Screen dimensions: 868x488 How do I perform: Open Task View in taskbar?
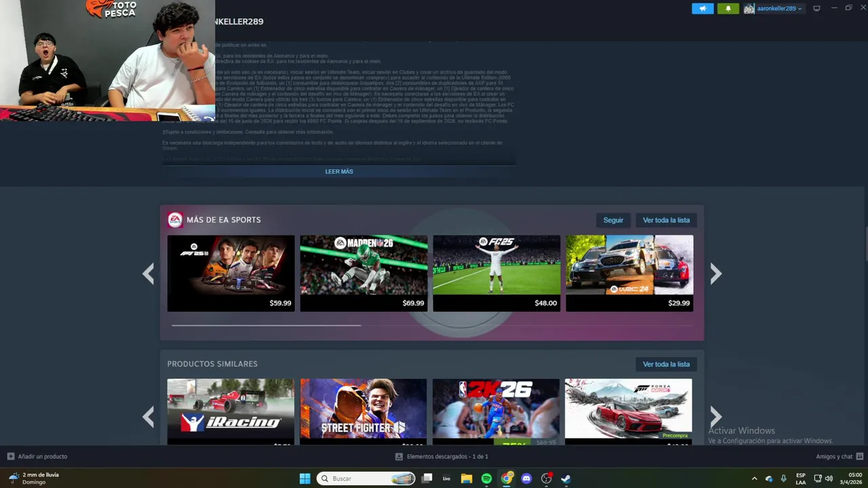click(427, 479)
